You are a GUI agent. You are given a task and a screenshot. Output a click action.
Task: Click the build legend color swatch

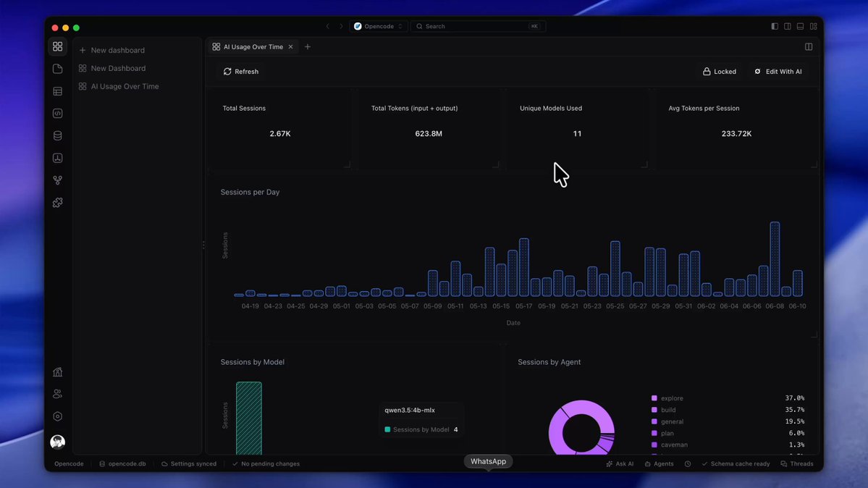pos(654,410)
